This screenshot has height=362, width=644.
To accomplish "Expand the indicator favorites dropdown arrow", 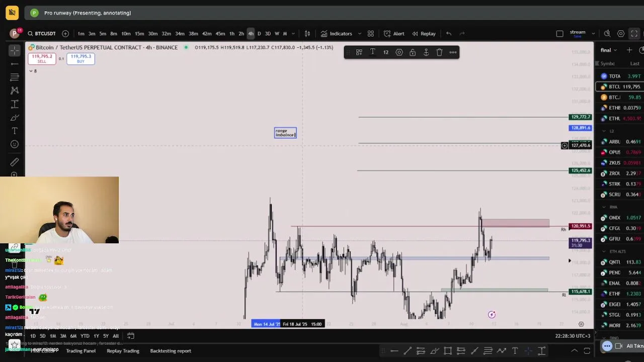I will pos(359,34).
